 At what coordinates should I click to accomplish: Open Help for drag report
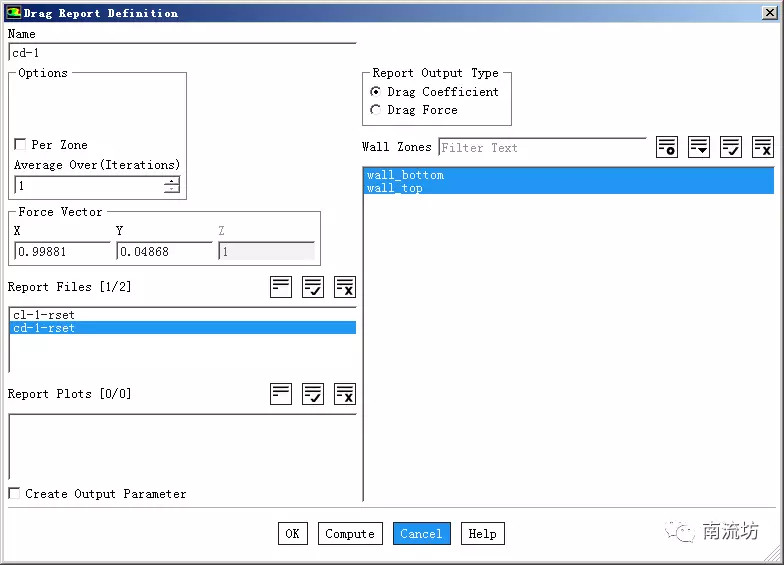click(482, 534)
